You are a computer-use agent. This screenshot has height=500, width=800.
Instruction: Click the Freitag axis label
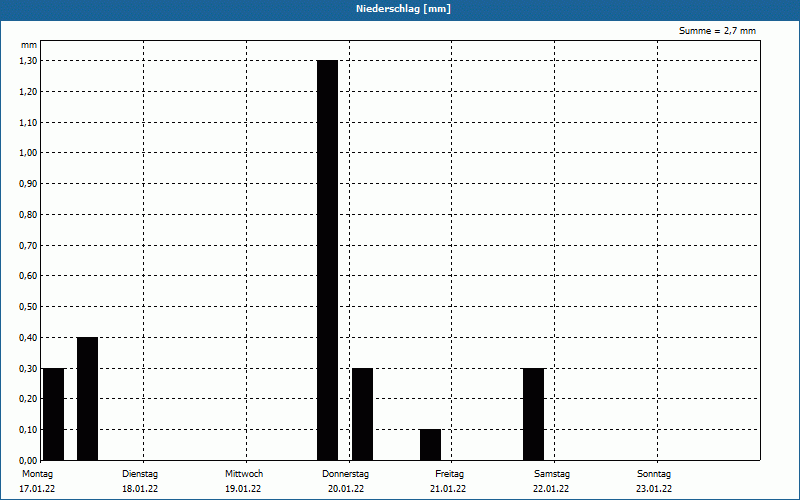[x=449, y=474]
